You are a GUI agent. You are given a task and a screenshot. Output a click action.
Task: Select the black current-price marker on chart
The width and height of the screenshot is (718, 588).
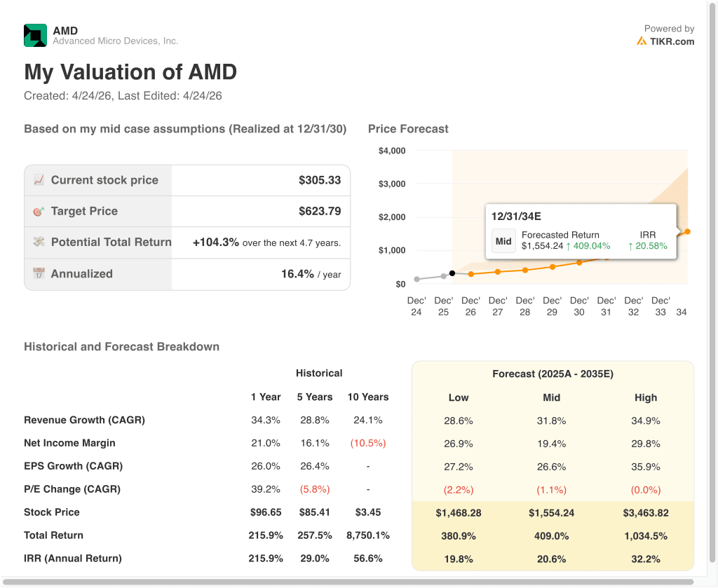[452, 273]
